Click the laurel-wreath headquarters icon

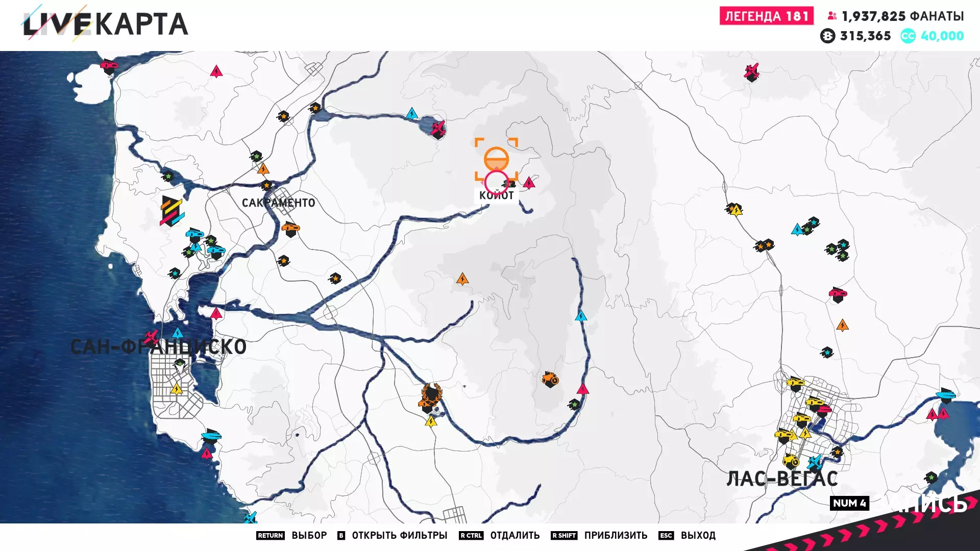click(431, 396)
